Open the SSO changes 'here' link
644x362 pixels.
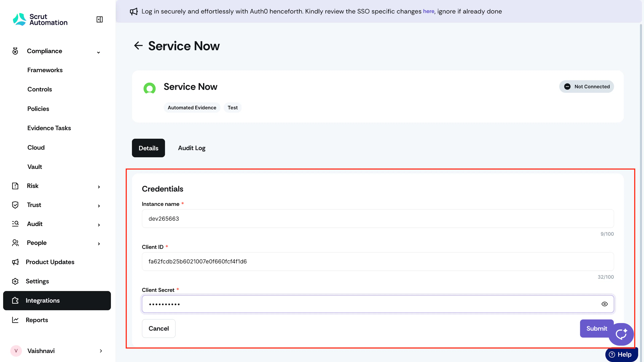[x=428, y=11]
